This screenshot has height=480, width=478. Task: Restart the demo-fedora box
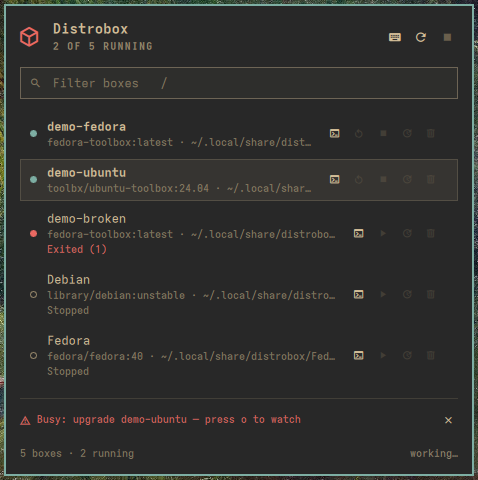[359, 133]
